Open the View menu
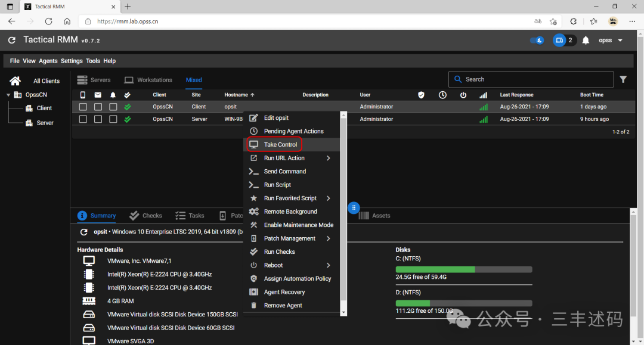Viewport: 644px width, 345px height. tap(29, 61)
